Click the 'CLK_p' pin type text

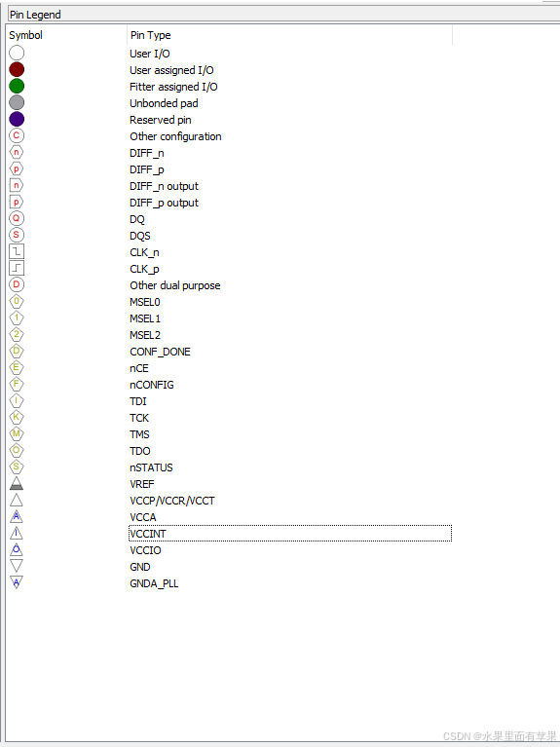click(x=144, y=269)
